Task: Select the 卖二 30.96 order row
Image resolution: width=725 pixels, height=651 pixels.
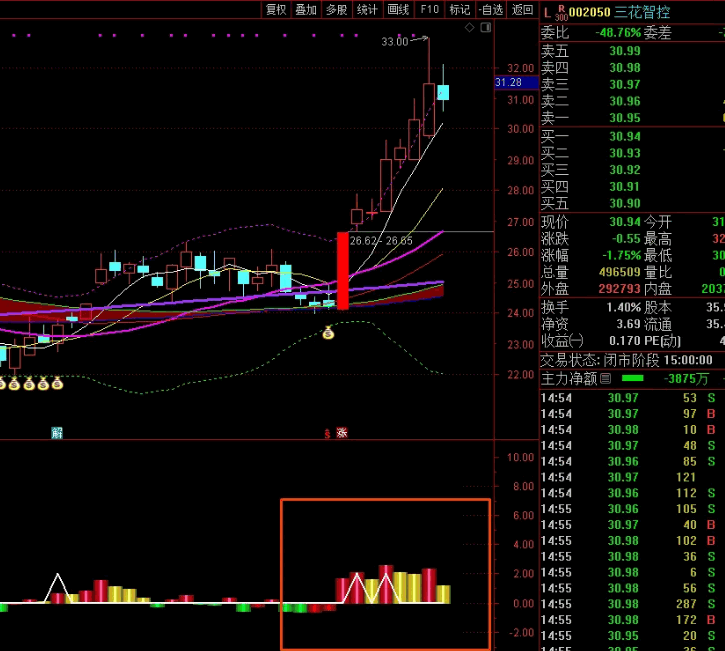Action: coord(632,101)
